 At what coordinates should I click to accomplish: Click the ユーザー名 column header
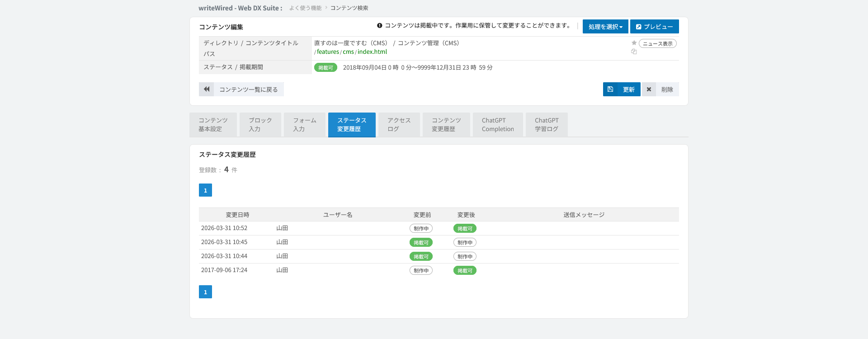(338, 215)
